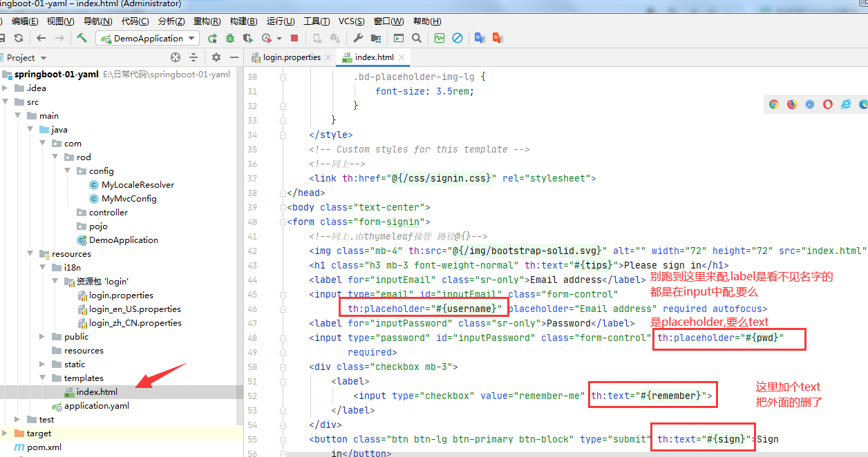Run DemoApplication with the green run icon
Image resolution: width=868 pixels, height=457 pixels.
point(213,38)
